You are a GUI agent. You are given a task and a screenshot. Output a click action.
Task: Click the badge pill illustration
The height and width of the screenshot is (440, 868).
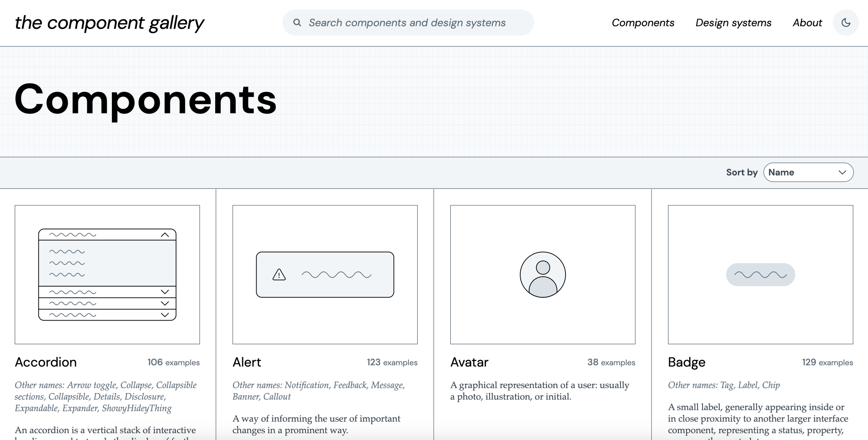(760, 274)
